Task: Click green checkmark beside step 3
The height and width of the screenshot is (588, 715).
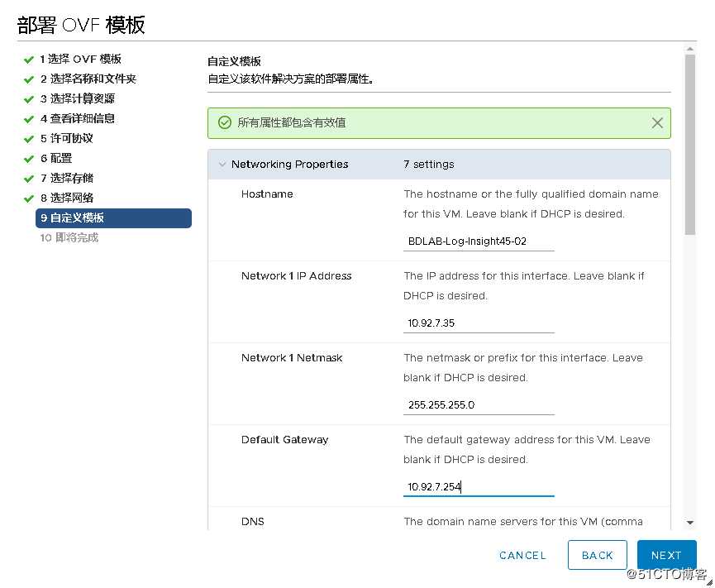Action: [29, 99]
